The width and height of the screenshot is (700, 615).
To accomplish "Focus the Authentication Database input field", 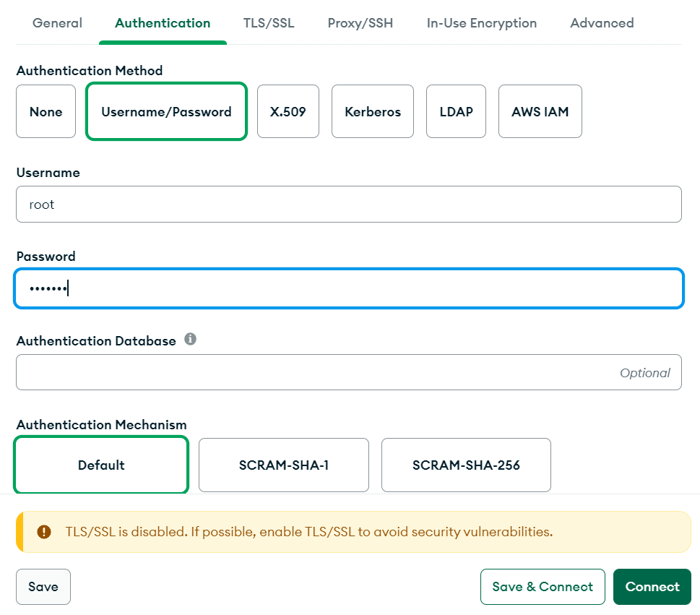I will 349,372.
